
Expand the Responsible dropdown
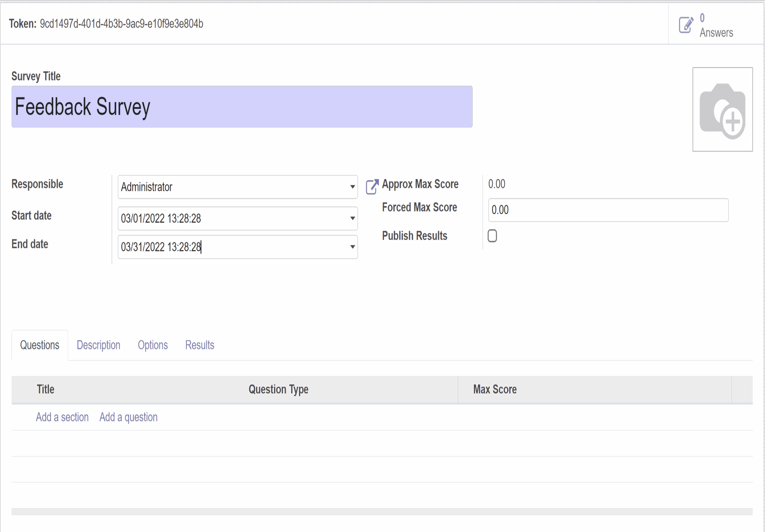[352, 187]
